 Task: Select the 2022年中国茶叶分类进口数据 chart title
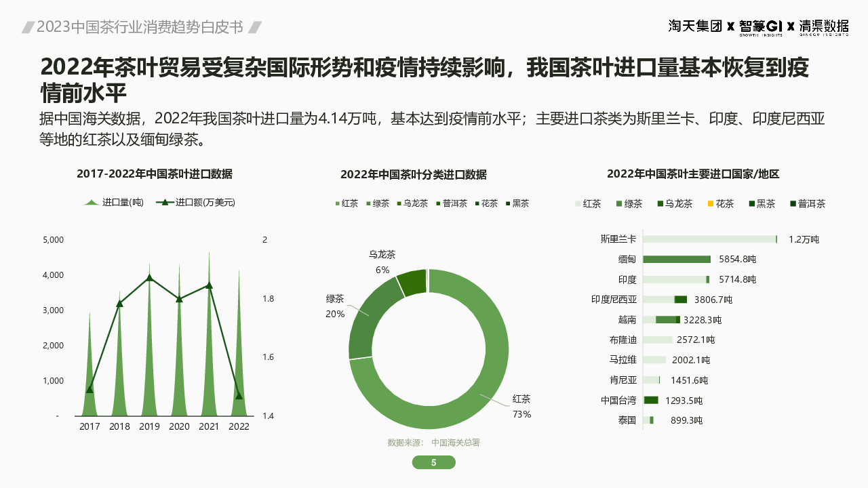(x=414, y=174)
